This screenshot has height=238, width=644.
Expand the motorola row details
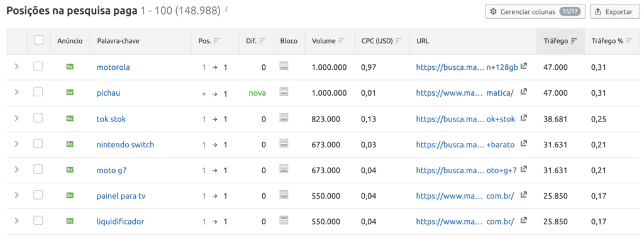(16, 66)
